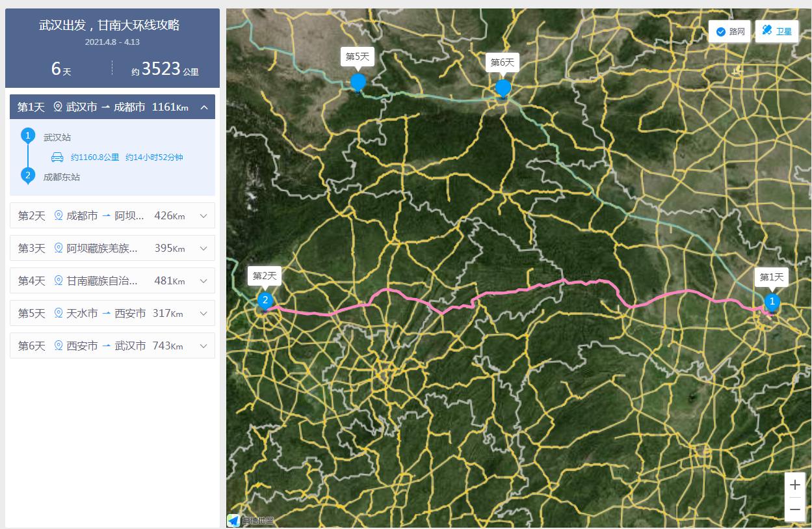Screen dimensions: 812x529
Task: Click map marker 2 at Chengdu
Action: point(265,301)
